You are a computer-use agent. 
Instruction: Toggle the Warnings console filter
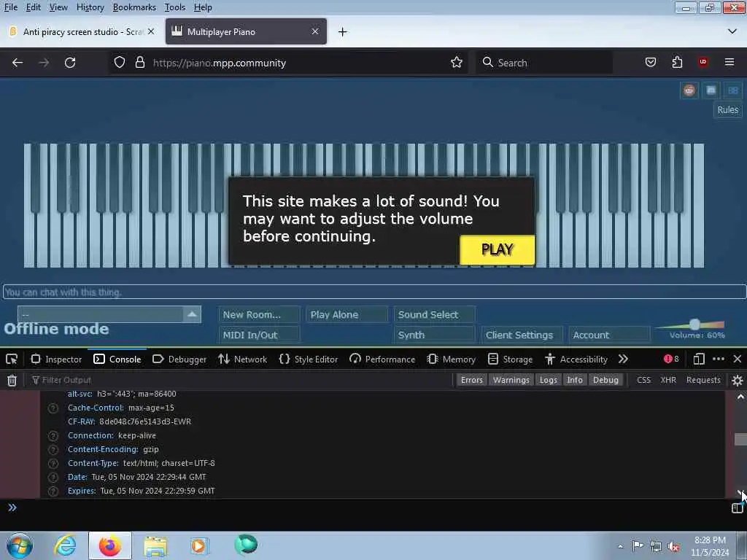click(511, 380)
